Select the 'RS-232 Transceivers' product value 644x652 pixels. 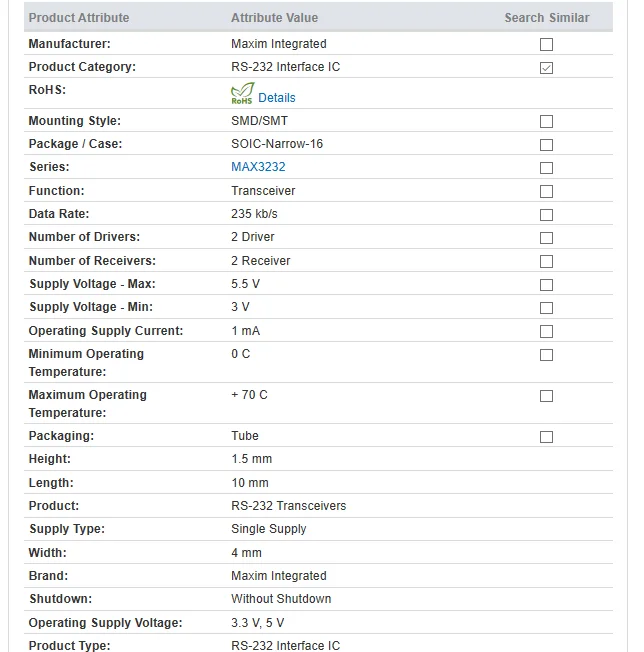(x=289, y=506)
